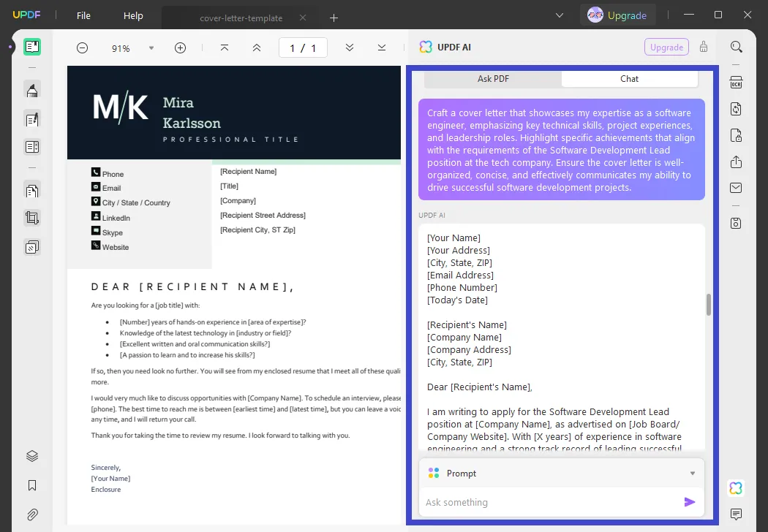Open the Attachments paperclip panel
Viewport: 768px width, 532px height.
click(x=32, y=514)
